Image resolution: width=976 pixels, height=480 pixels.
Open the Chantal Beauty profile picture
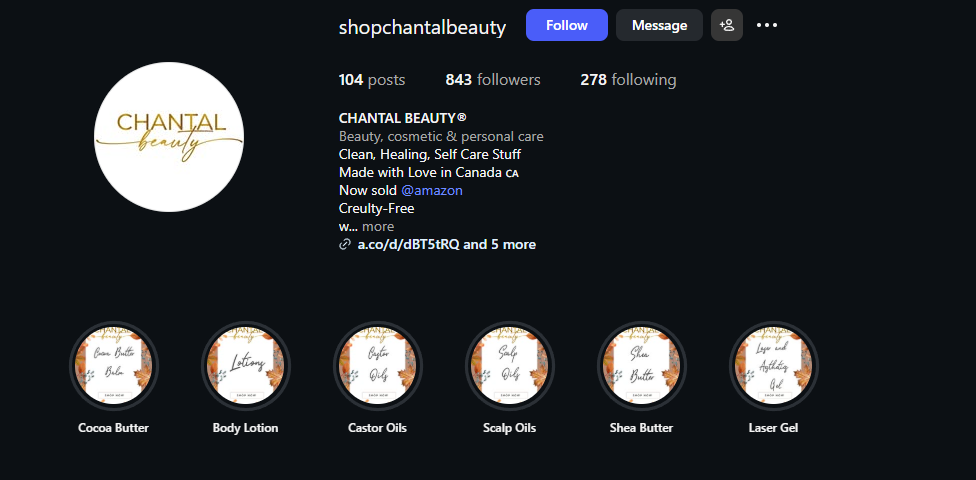(x=169, y=137)
